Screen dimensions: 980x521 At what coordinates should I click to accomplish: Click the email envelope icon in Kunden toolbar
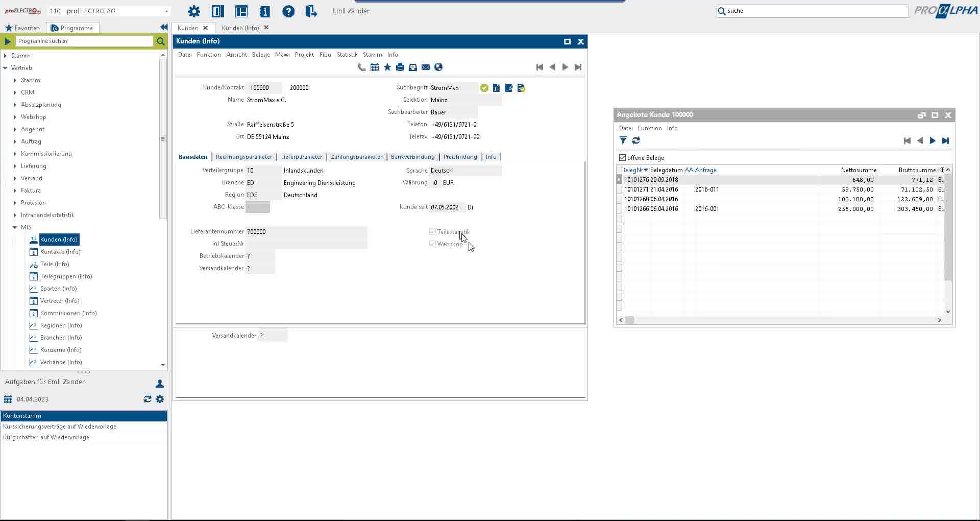(x=426, y=67)
